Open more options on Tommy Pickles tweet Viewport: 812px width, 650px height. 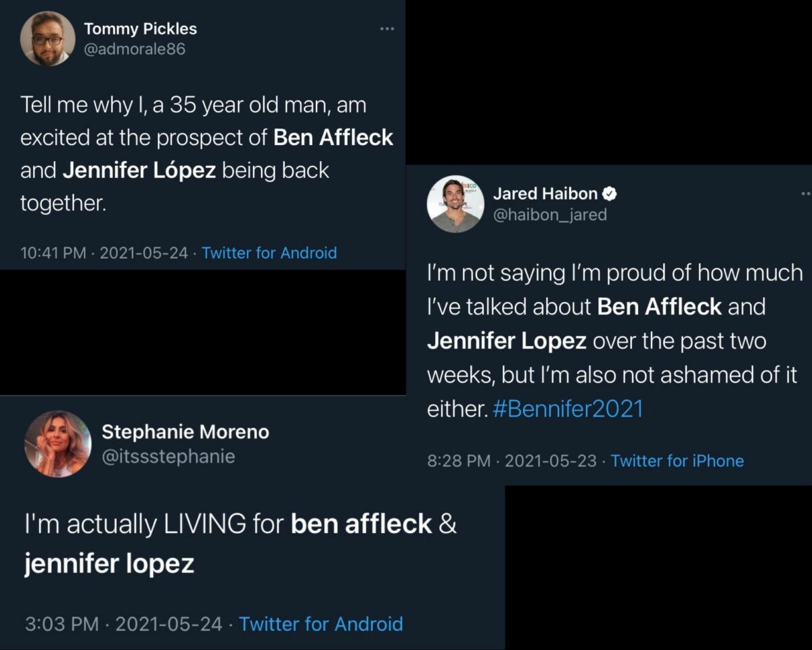pos(386,28)
